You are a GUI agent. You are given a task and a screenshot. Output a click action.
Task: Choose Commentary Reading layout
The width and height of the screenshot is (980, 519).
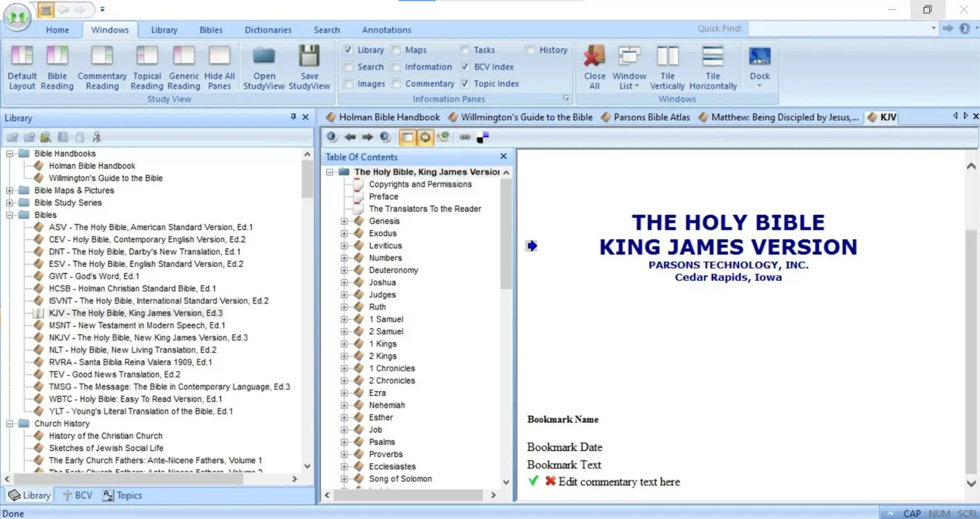[x=102, y=67]
